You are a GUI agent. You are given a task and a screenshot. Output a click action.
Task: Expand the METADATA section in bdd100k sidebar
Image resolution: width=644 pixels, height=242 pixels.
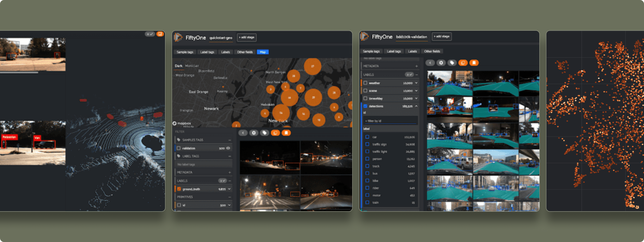coord(416,66)
